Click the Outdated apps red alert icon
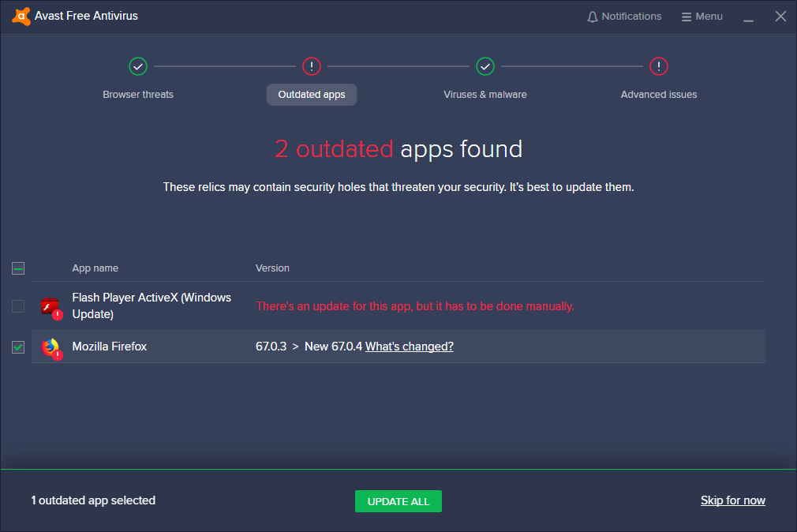 [x=312, y=66]
